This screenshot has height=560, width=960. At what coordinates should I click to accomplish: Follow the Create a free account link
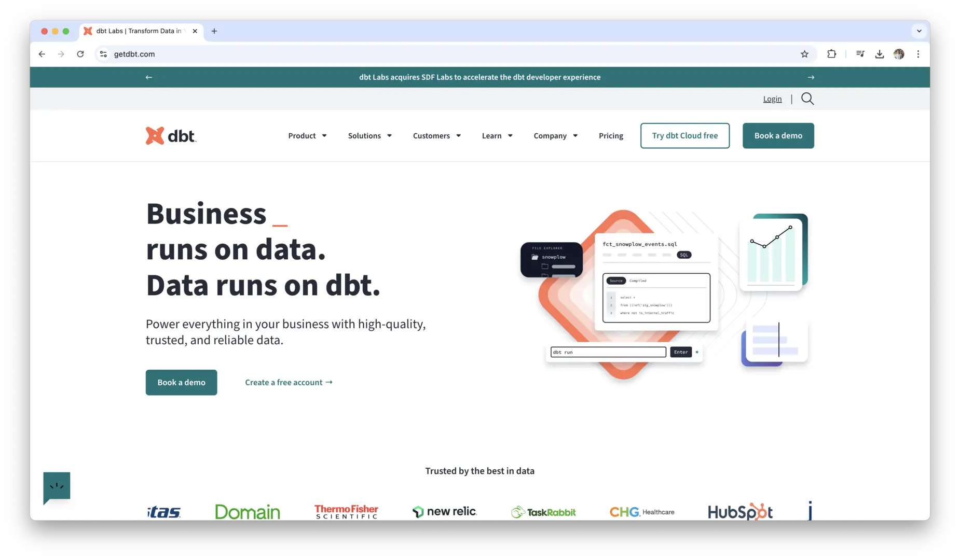289,383
